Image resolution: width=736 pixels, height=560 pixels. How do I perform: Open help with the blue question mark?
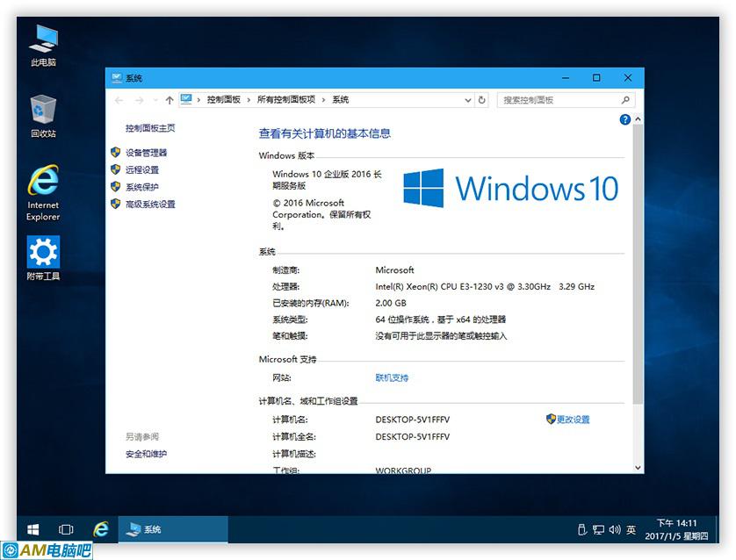624,119
